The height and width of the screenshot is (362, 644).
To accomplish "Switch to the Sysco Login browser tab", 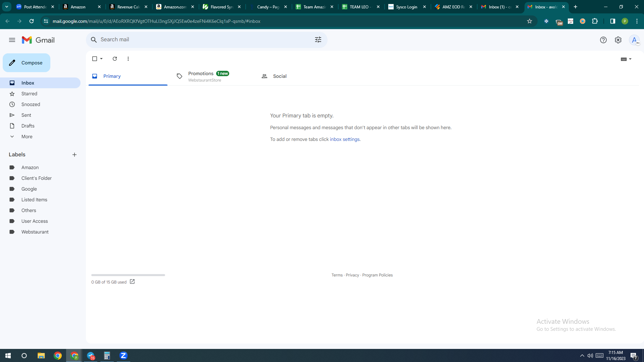I will tap(407, 7).
